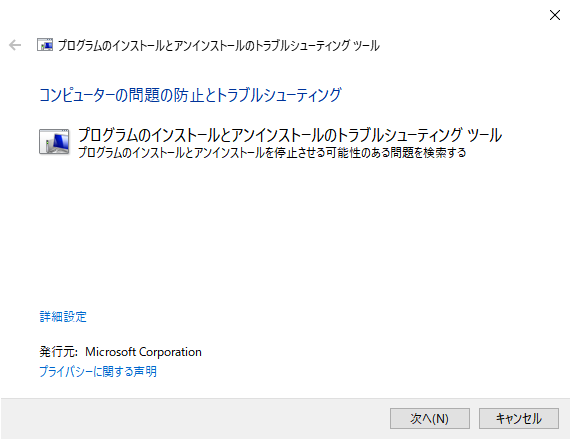
Task: Click the word ツール ending the window title
Action: 366,46
